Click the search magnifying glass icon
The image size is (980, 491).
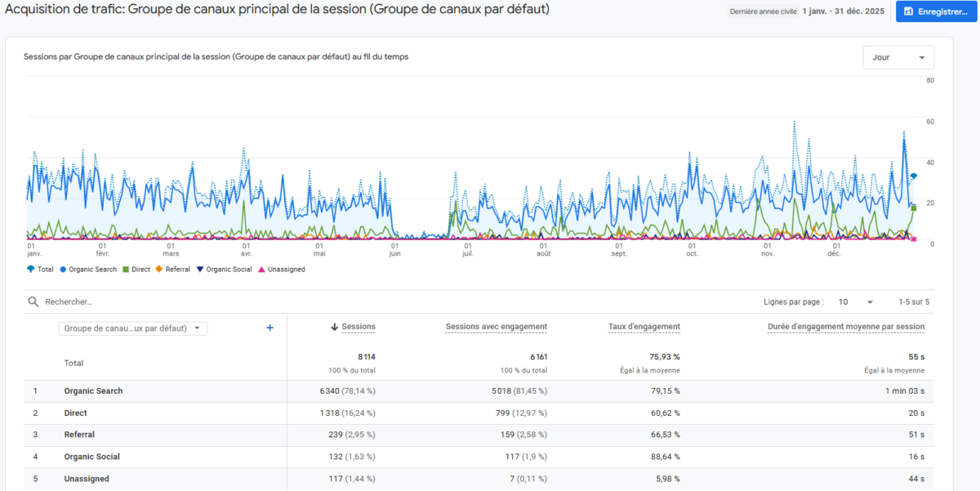point(33,301)
